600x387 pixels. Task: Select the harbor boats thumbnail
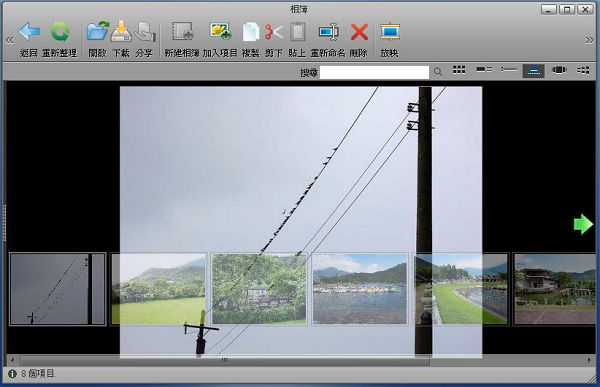click(360, 289)
